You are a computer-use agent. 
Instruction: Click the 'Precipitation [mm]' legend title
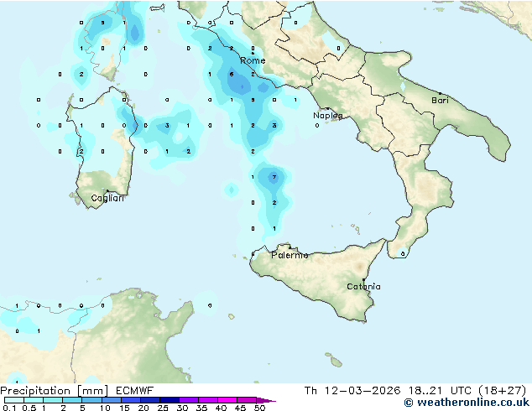55,391
